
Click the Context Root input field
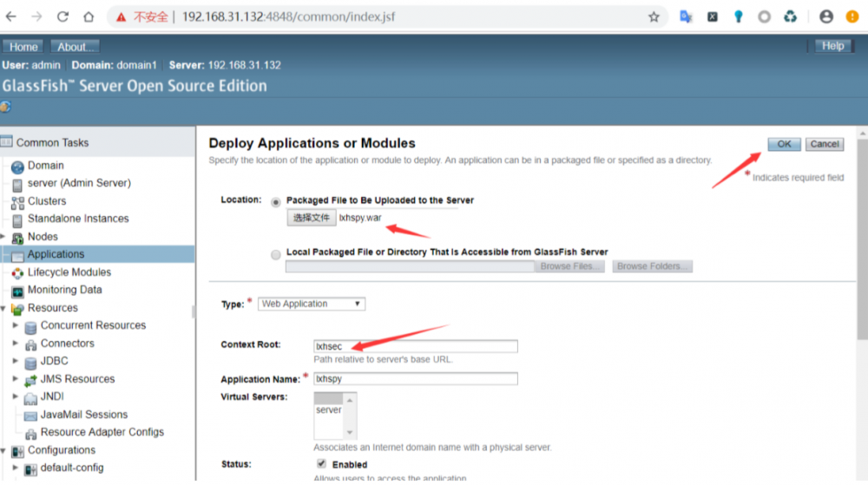click(416, 346)
